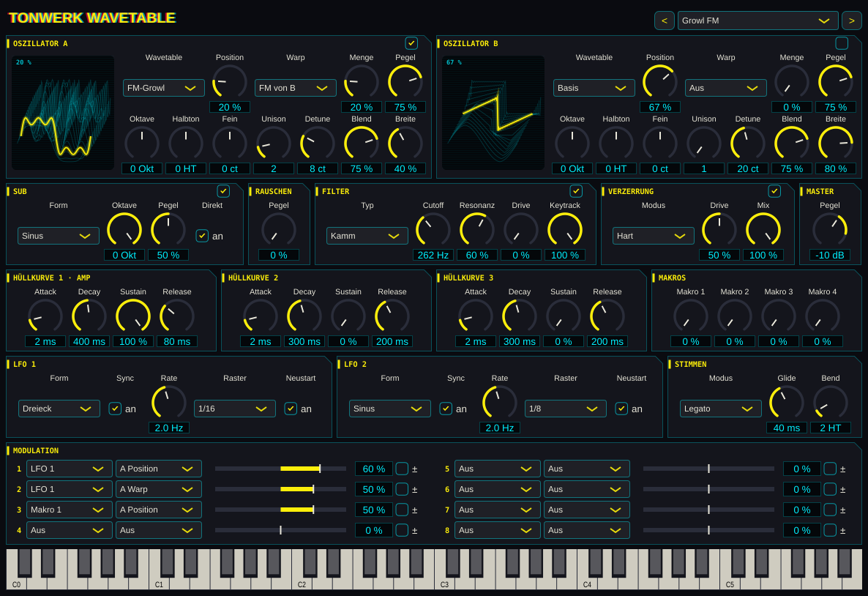The image size is (868, 596).
Task: Go to the previous preset with the left arrow
Action: coord(665,21)
